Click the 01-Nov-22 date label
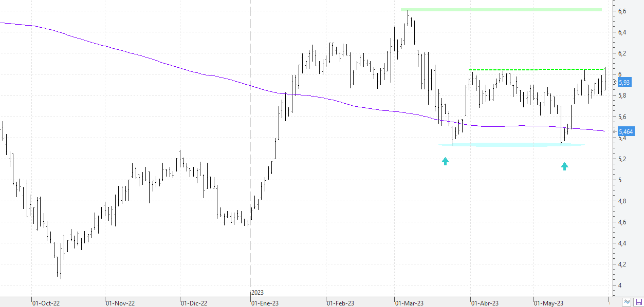Screen dimensions: 644x307 120,303
